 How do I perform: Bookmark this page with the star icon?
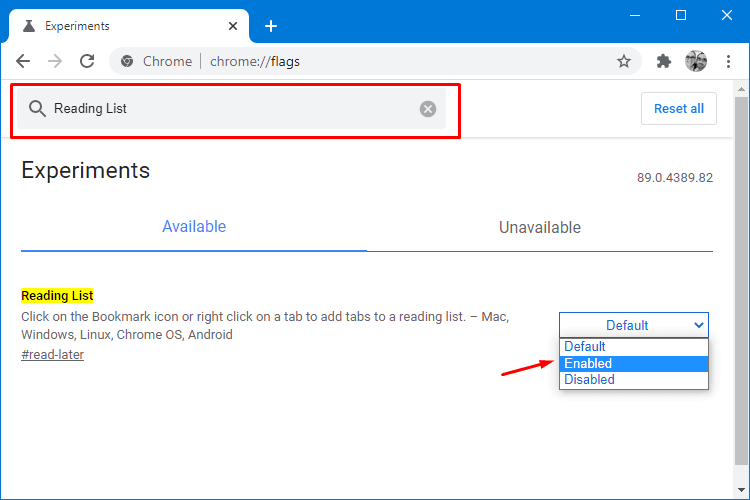click(x=623, y=61)
